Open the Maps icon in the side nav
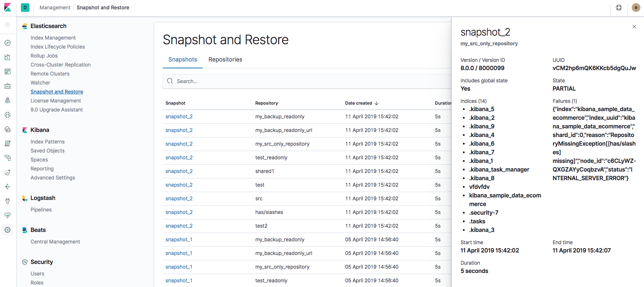The width and height of the screenshot is (644, 287). (8, 100)
